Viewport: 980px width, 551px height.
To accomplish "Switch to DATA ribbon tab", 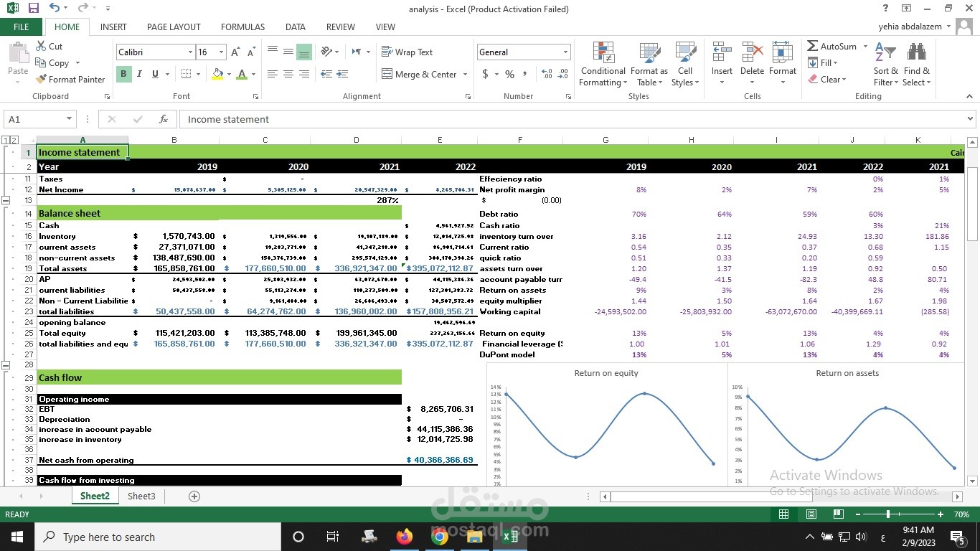I will (295, 27).
